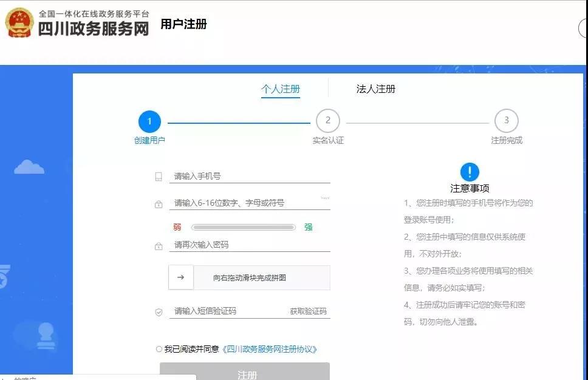Image resolution: width=588 pixels, height=380 pixels.
Task: Click step circle 2 for 实名认证
Action: pos(328,121)
